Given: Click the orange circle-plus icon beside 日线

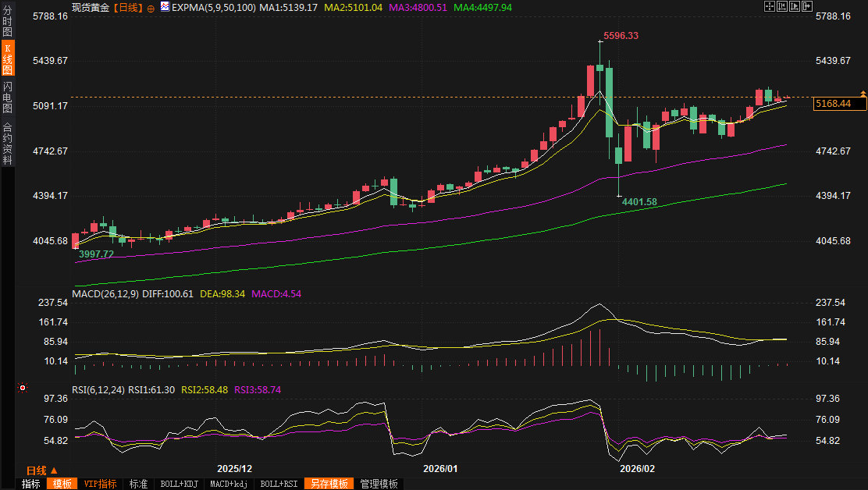Looking at the screenshot, I should [x=151, y=9].
